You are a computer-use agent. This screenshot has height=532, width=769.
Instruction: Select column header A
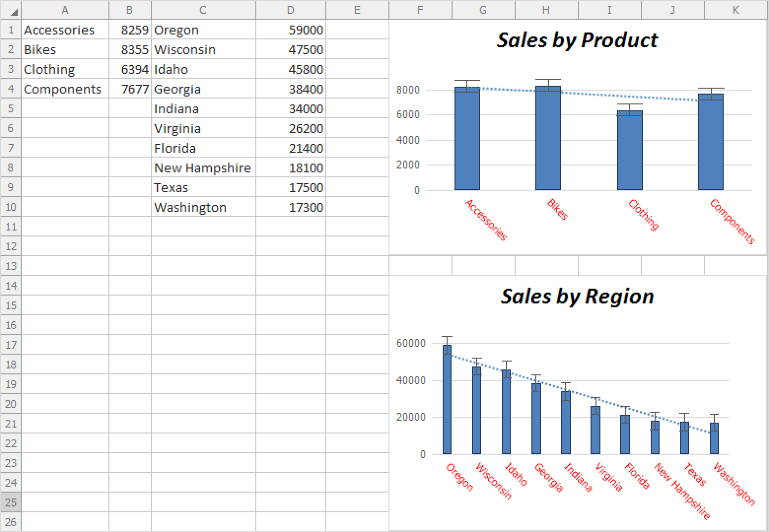point(65,10)
